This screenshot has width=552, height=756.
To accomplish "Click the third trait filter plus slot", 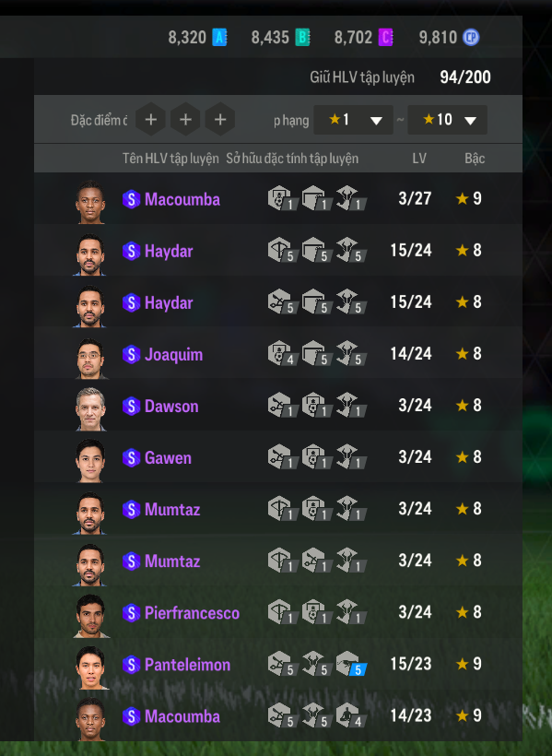I will point(220,119).
